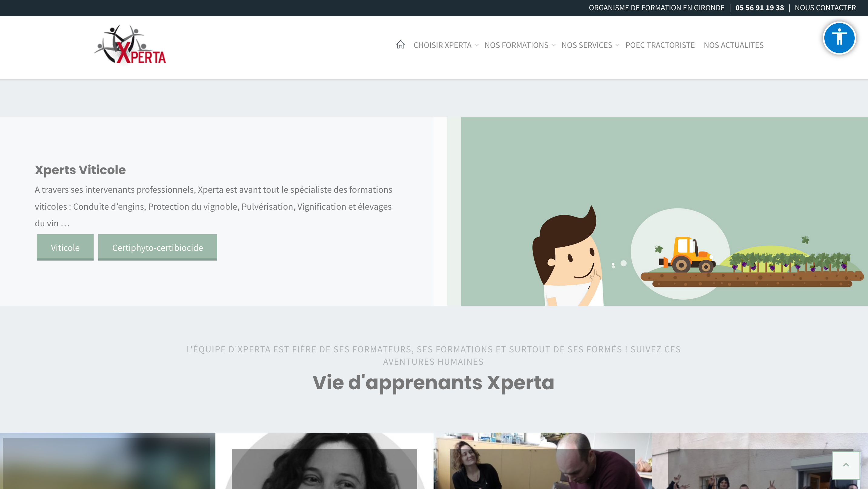Expand the NOS SERVICES dropdown chevron
Screen dimensions: 868x489
click(617, 45)
